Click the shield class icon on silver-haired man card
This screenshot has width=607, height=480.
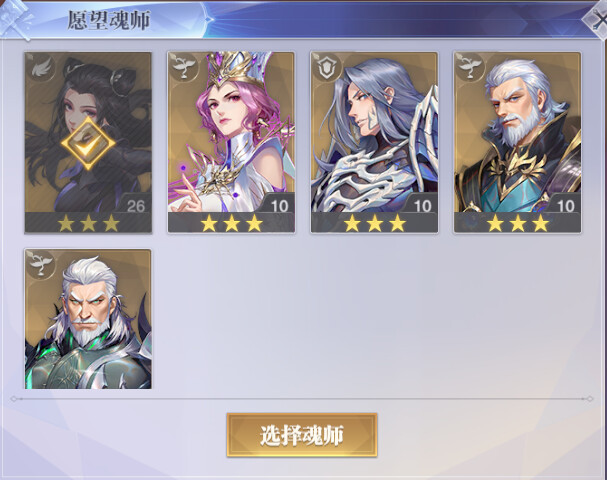coord(326,67)
